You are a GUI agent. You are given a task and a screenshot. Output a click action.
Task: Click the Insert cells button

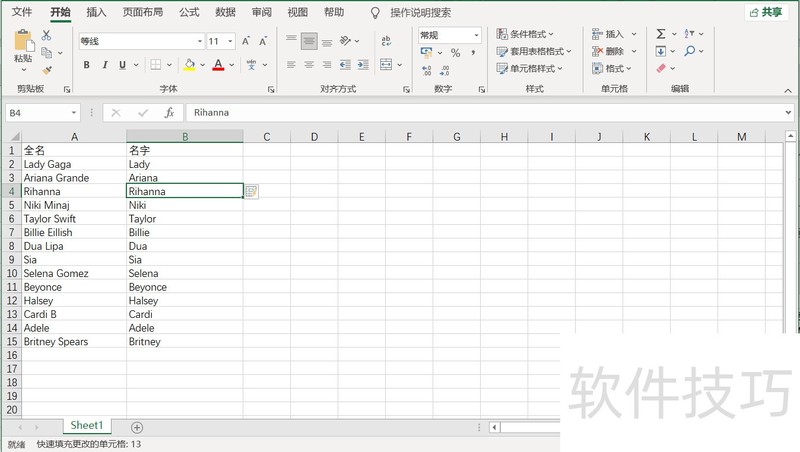608,34
